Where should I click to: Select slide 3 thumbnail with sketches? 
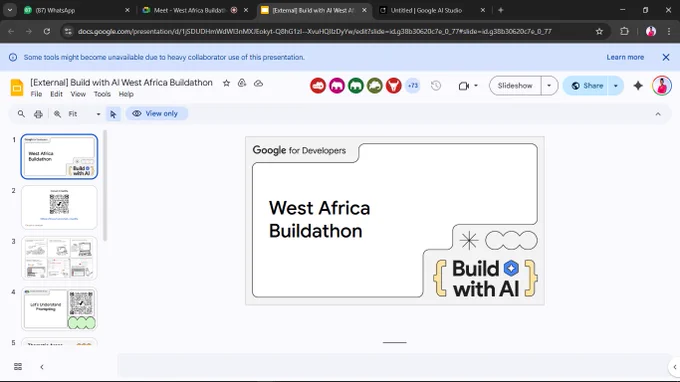[59, 258]
